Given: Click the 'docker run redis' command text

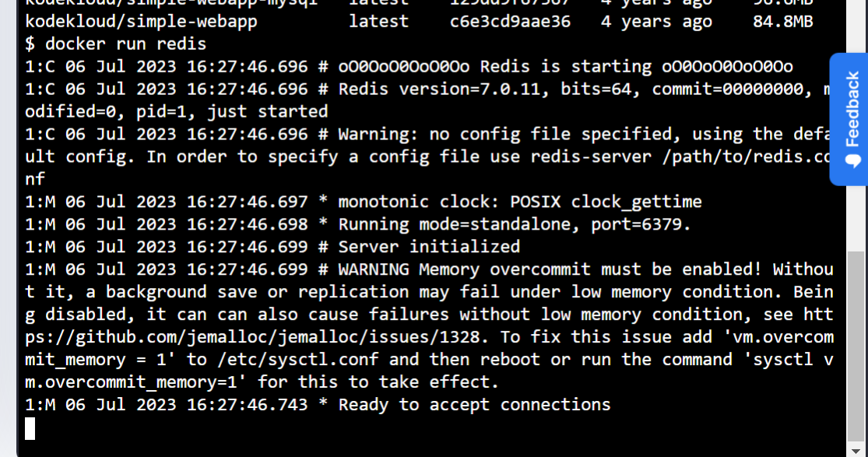Looking at the screenshot, I should pos(125,44).
